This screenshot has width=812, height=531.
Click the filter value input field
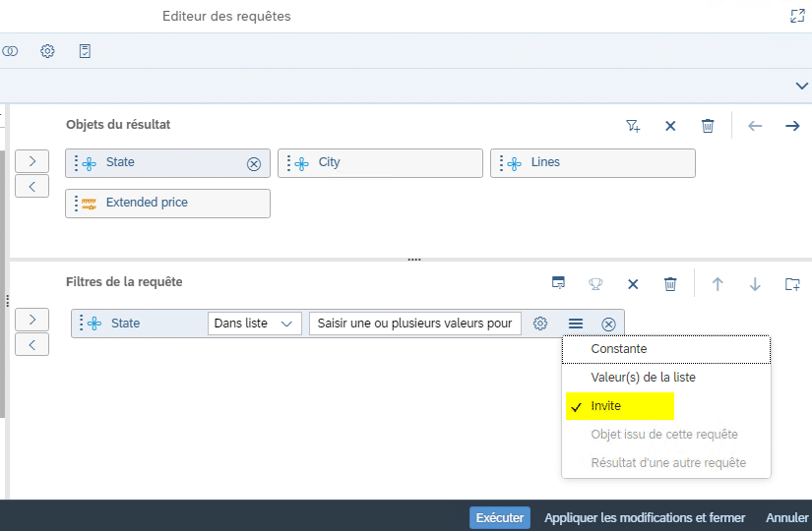tap(414, 324)
